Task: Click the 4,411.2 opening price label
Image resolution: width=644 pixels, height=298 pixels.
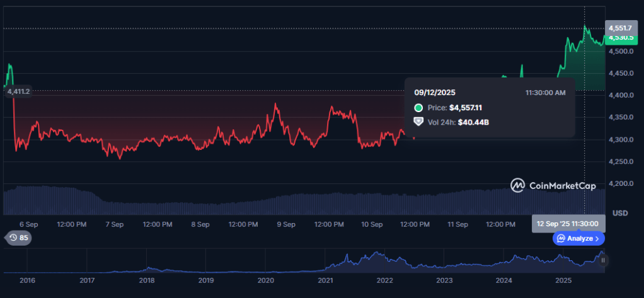Action: (18, 91)
